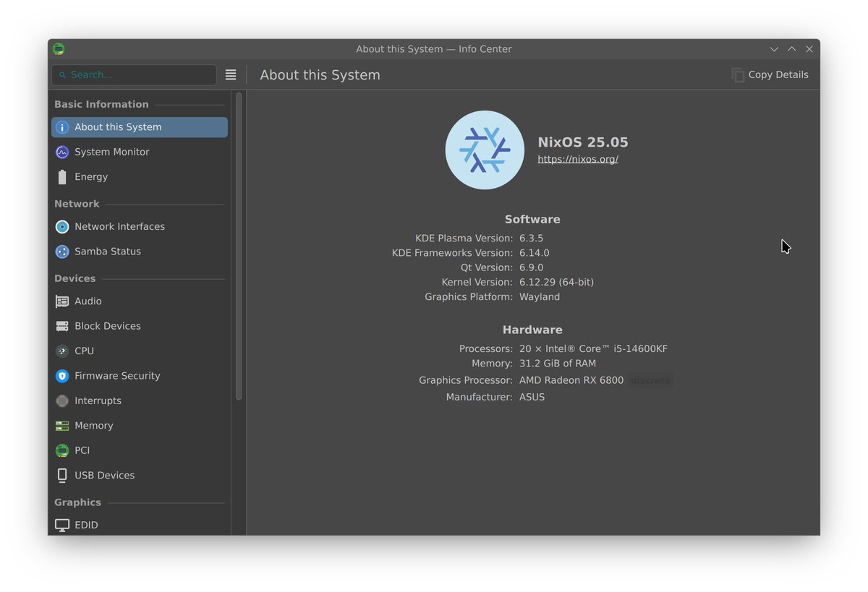Open the Network Interfaces page

point(140,227)
